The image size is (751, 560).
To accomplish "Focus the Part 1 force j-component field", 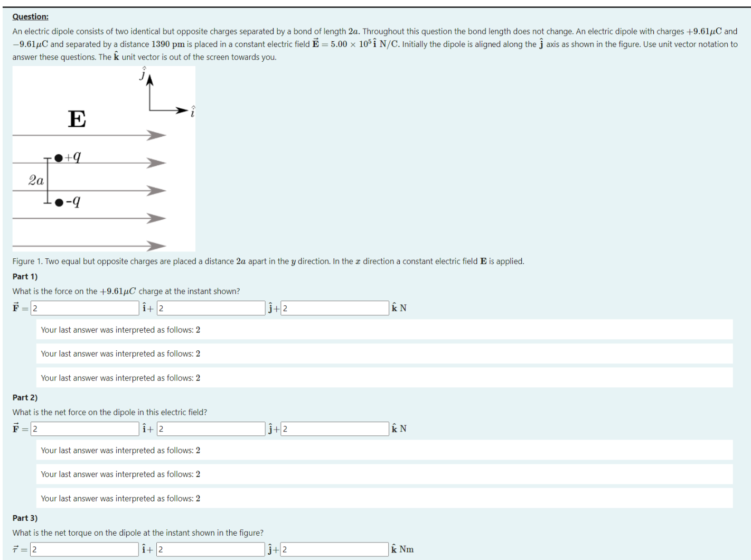I will [211, 308].
